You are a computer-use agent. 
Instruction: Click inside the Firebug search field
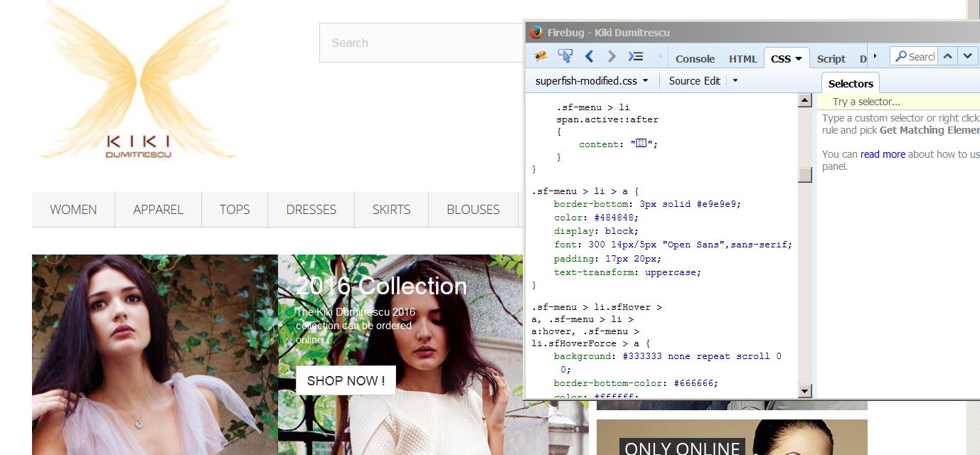point(922,56)
